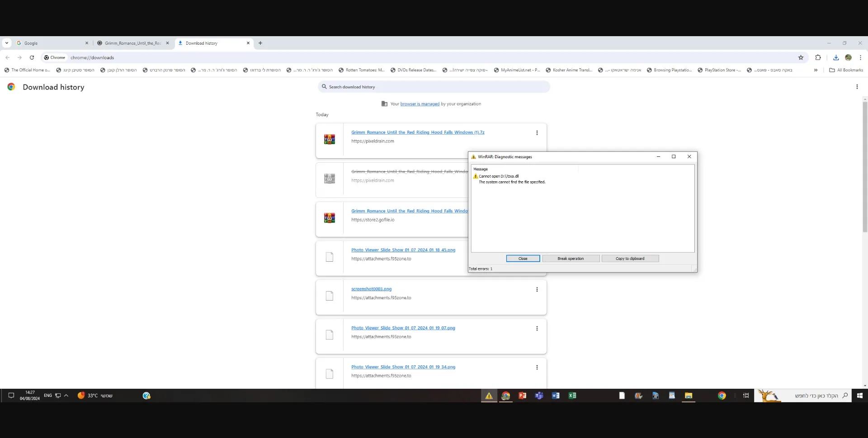The height and width of the screenshot is (438, 868).
Task: Open the Extensions puzzle icon
Action: 818,57
